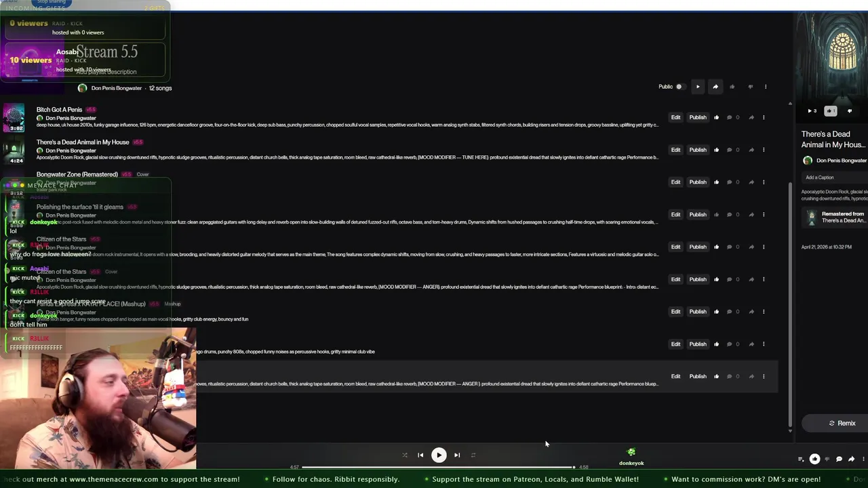Open the play queue icon in the player bar
Viewport: 868px width, 488px height.
point(801,460)
